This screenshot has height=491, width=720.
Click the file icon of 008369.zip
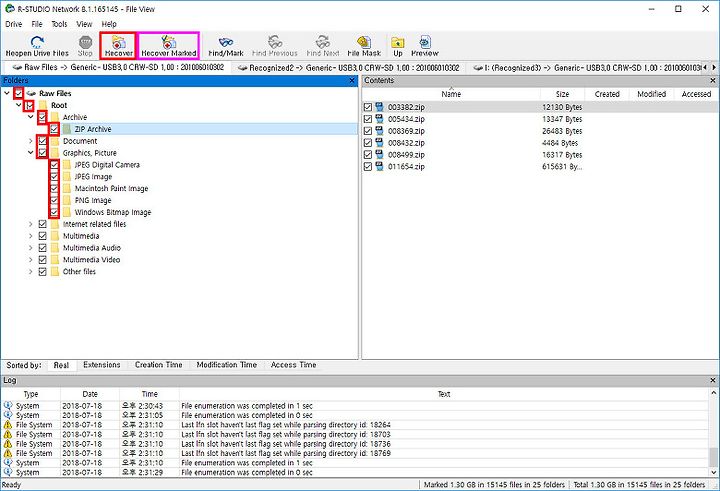pyautogui.click(x=379, y=131)
